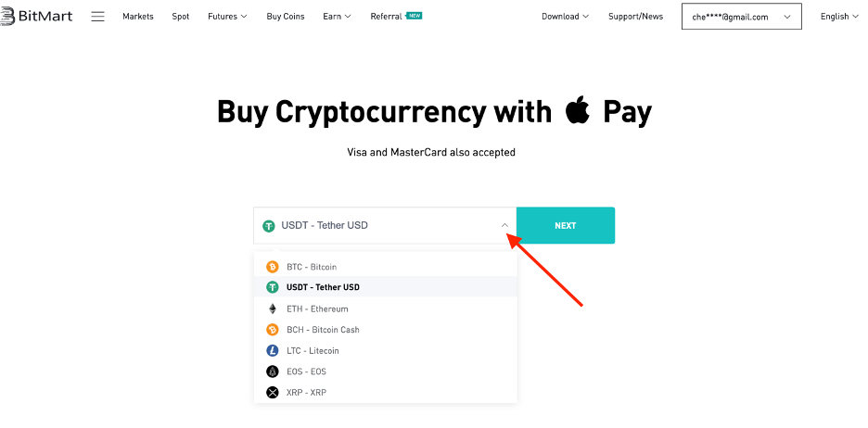This screenshot has height=428, width=868.
Task: Open Support/News link
Action: pos(635,17)
